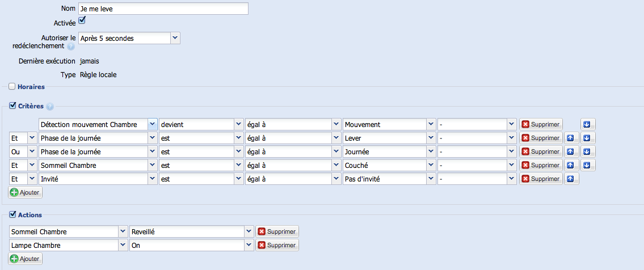
Task: Uncheck the Activée checkbox
Action: 82,20
